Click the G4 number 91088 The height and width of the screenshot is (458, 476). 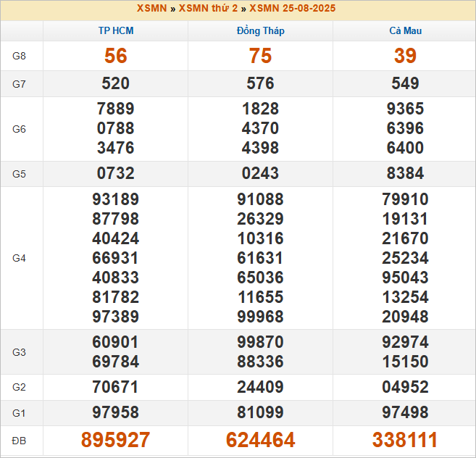[x=261, y=199]
